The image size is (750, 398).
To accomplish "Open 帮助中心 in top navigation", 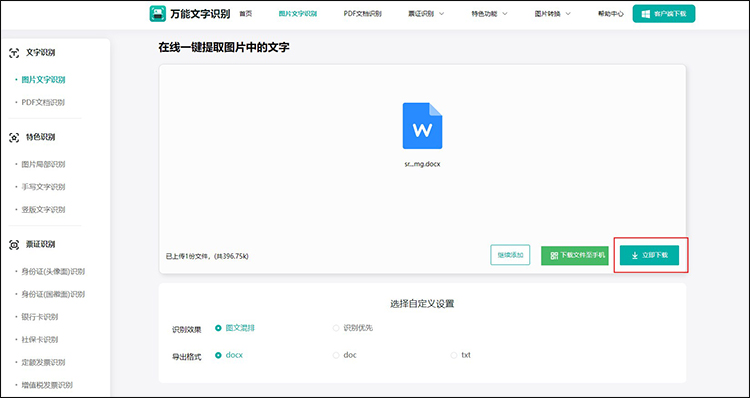I will 611,14.
